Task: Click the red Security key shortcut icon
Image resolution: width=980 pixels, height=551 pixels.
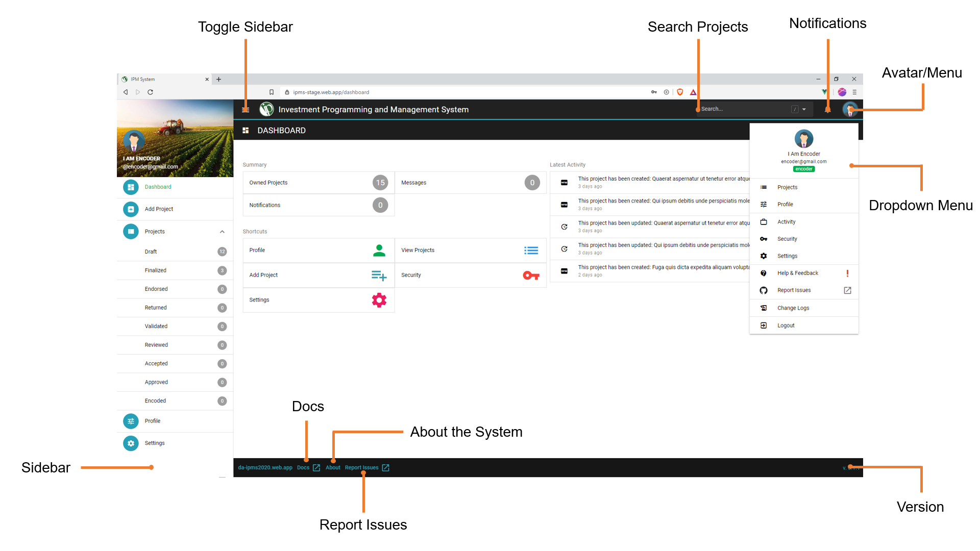Action: pyautogui.click(x=531, y=275)
